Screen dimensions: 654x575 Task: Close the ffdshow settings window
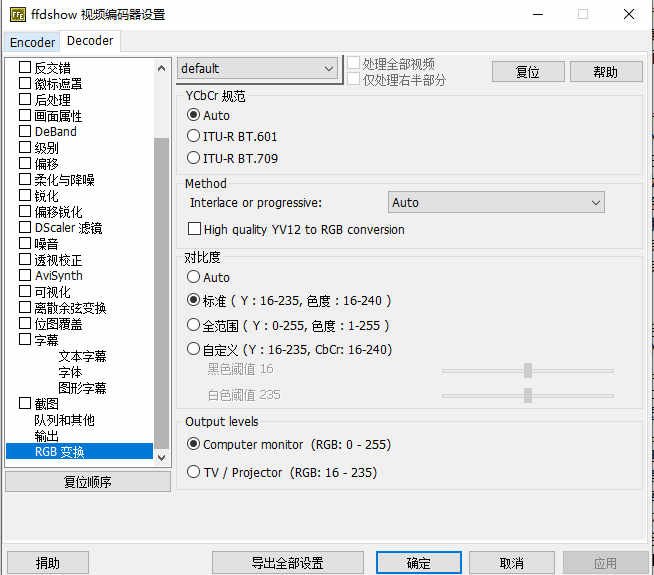[x=629, y=15]
